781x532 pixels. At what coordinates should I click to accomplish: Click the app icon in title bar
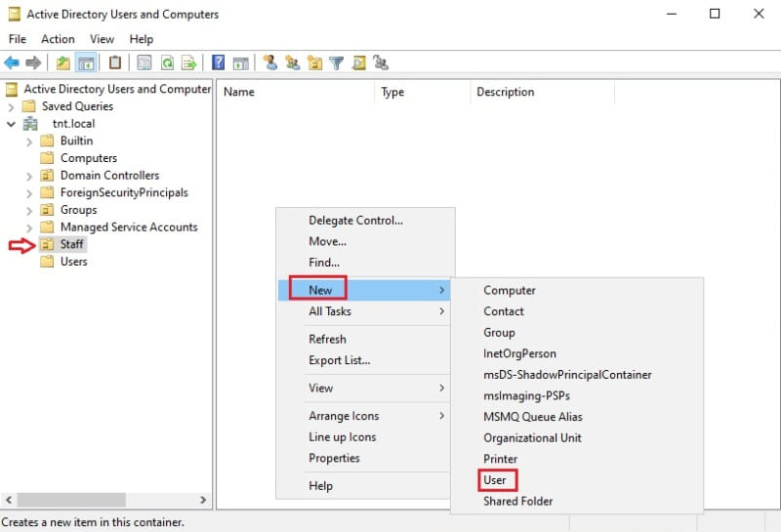14,14
